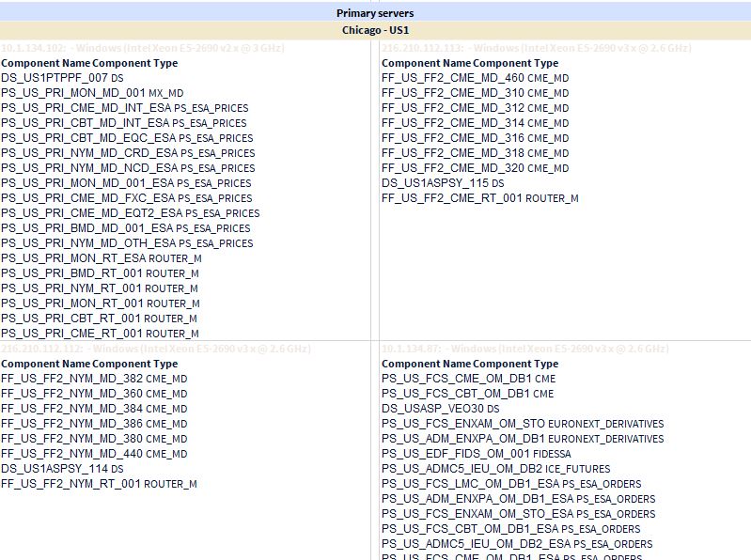Select PS_US_ADM_ENXPA_OM_DB1 EURONEXT_DERIVATIVES row
751x560 pixels.
coord(523,439)
